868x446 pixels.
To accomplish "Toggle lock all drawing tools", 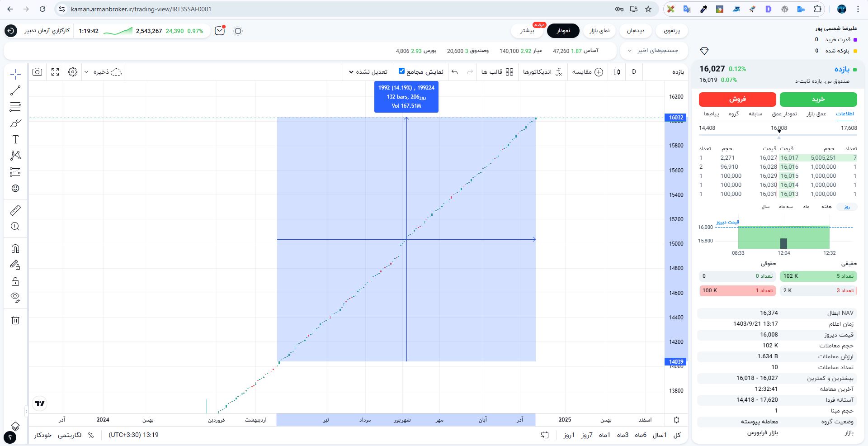I will [x=15, y=281].
